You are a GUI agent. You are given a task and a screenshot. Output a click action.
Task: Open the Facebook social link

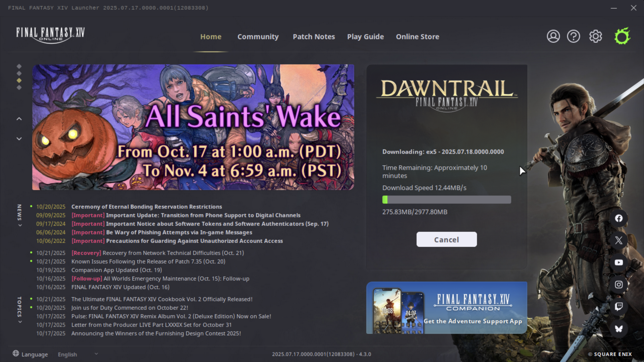click(x=619, y=218)
